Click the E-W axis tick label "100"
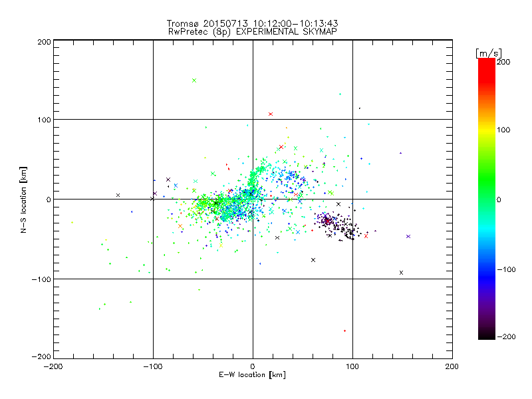 352,366
